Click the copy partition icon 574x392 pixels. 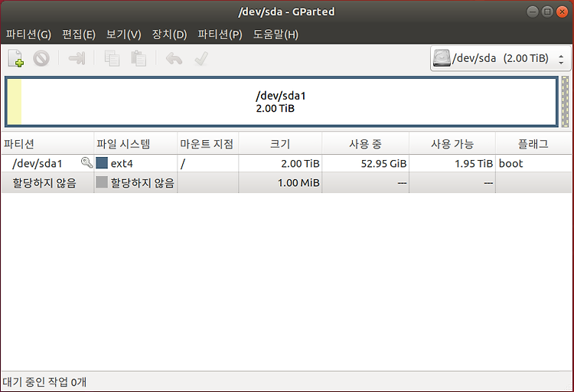pos(112,58)
